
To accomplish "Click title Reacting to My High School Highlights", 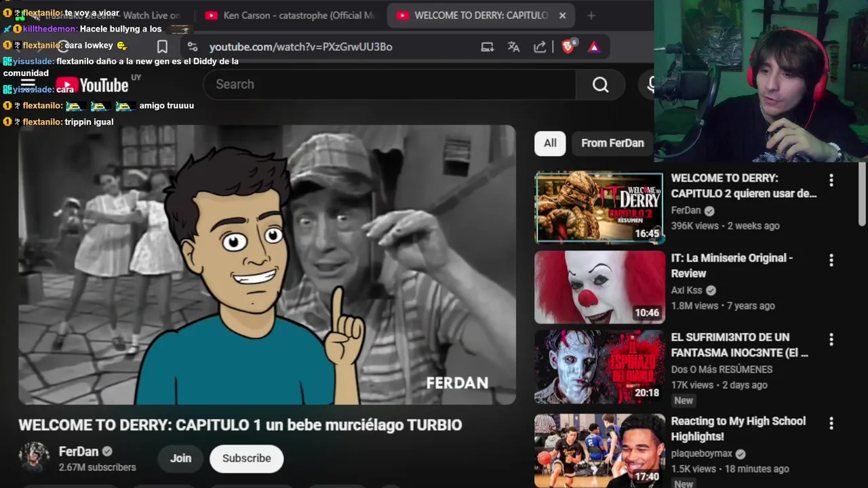I will [x=738, y=429].
